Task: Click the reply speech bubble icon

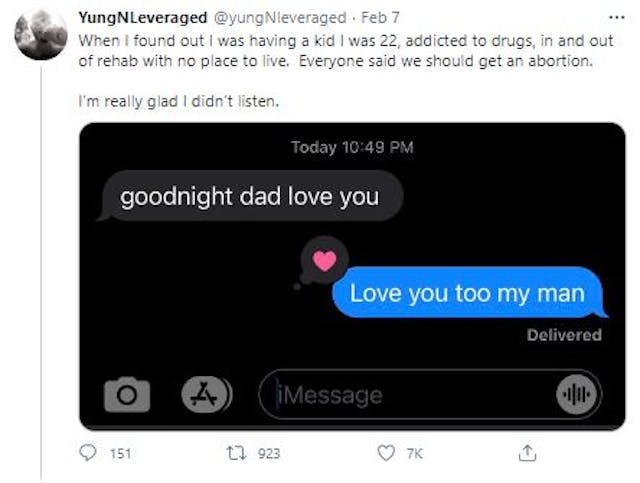Action: (88, 454)
